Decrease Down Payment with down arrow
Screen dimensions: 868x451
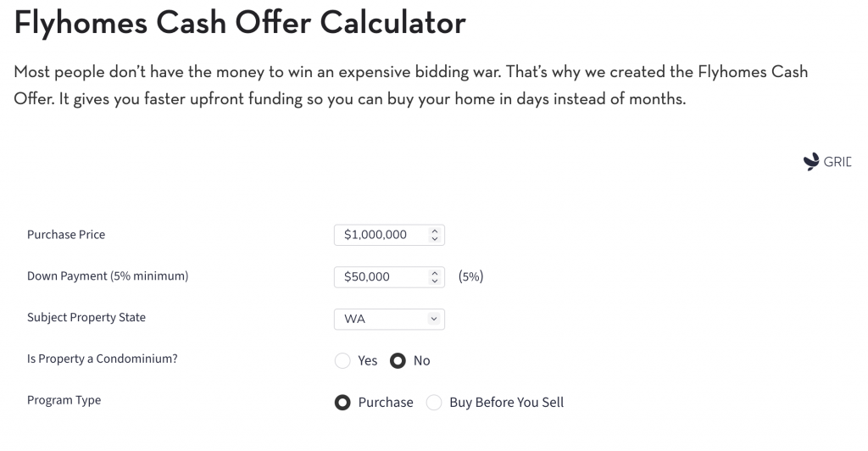[x=435, y=281]
